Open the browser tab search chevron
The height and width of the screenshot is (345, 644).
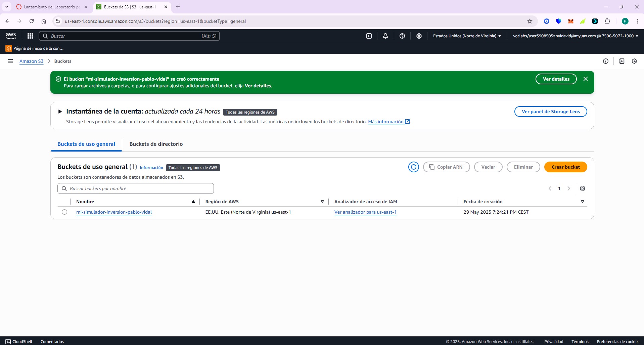tap(7, 7)
